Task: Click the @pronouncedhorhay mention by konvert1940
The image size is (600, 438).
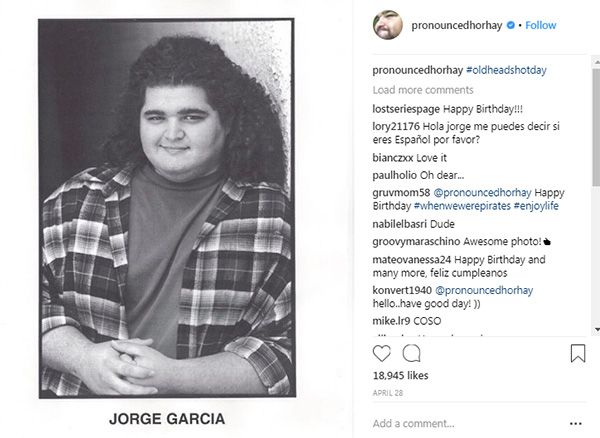Action: [x=484, y=290]
